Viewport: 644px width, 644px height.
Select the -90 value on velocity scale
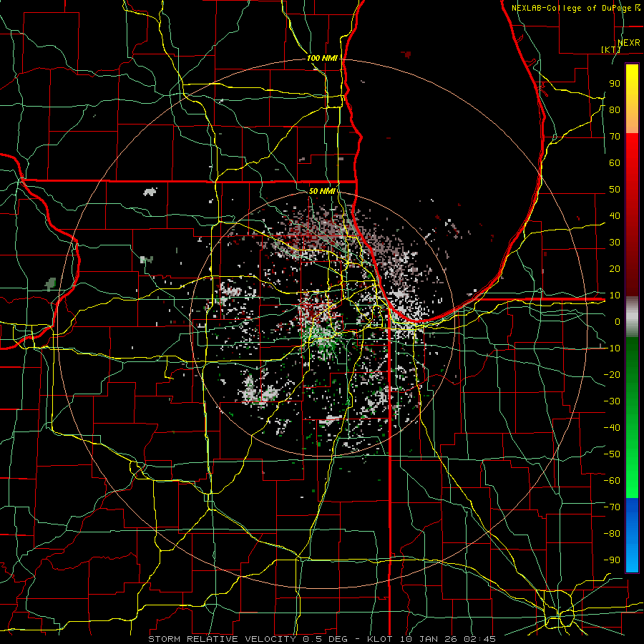coord(612,560)
